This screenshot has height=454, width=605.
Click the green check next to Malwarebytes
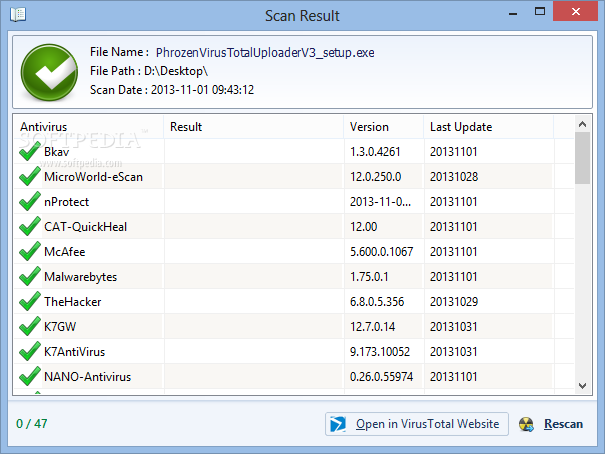(30, 277)
